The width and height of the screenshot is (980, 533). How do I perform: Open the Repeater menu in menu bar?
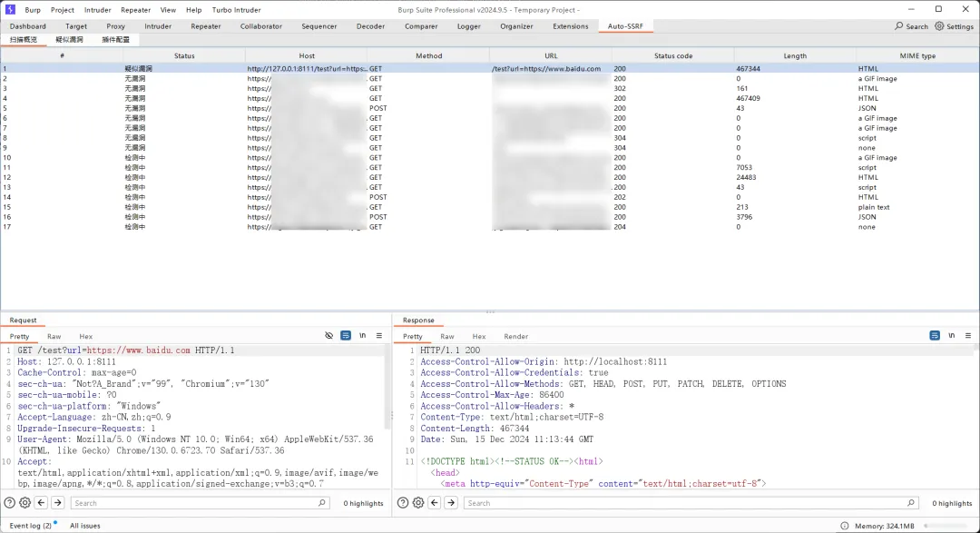click(x=135, y=10)
